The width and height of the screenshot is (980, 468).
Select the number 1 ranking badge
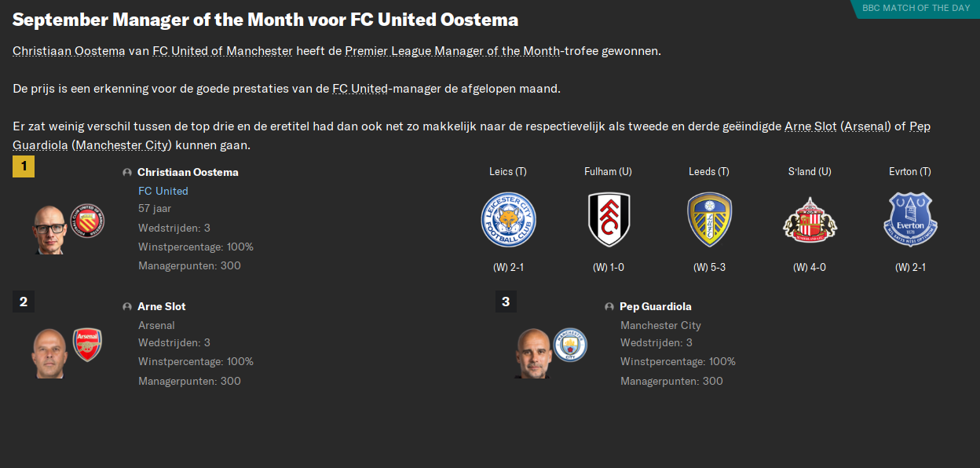(23, 166)
